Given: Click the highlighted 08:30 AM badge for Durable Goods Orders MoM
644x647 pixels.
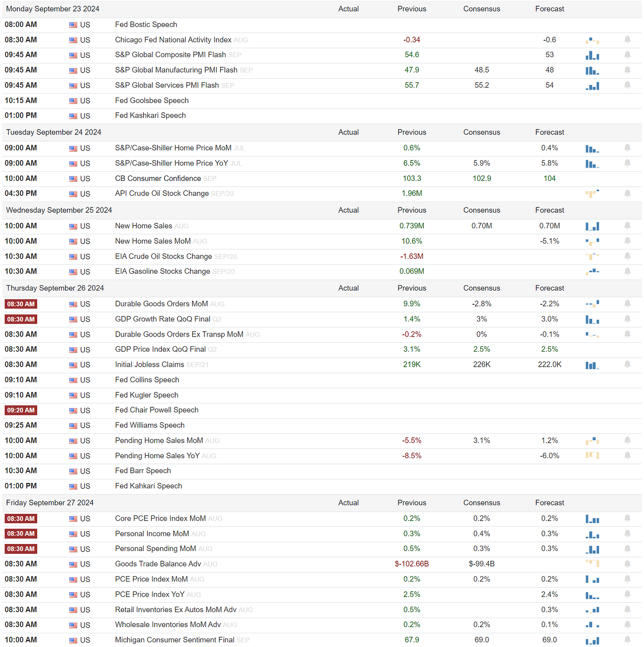Looking at the screenshot, I should click(21, 304).
